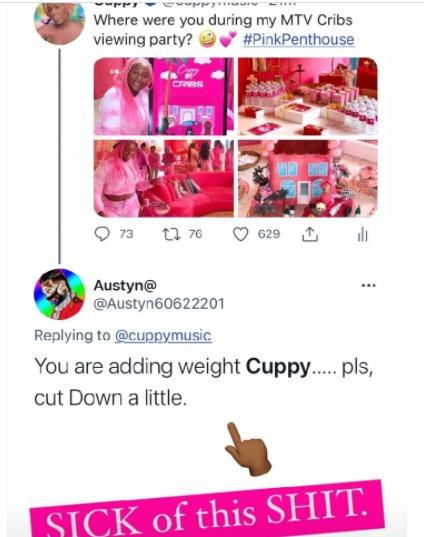Screen dimensions: 424x537
Task: Like the tweet via heart icon
Action: pos(240,235)
